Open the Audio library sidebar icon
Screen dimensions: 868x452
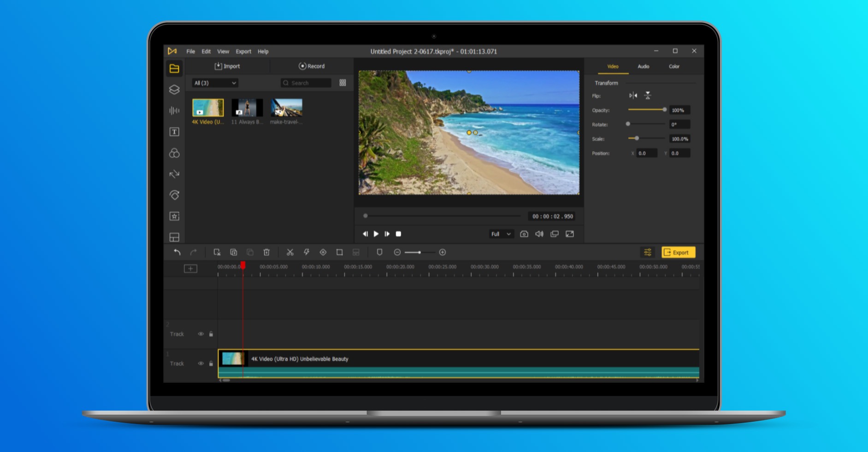coord(174,111)
